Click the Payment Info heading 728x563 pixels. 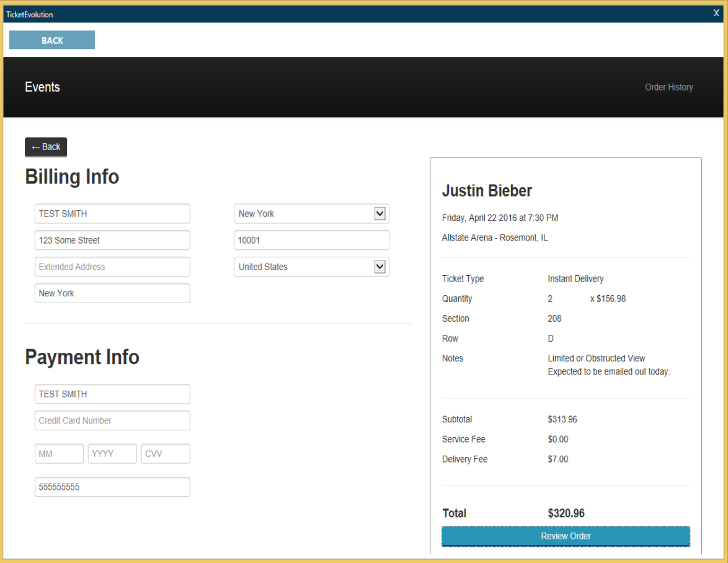coord(82,357)
